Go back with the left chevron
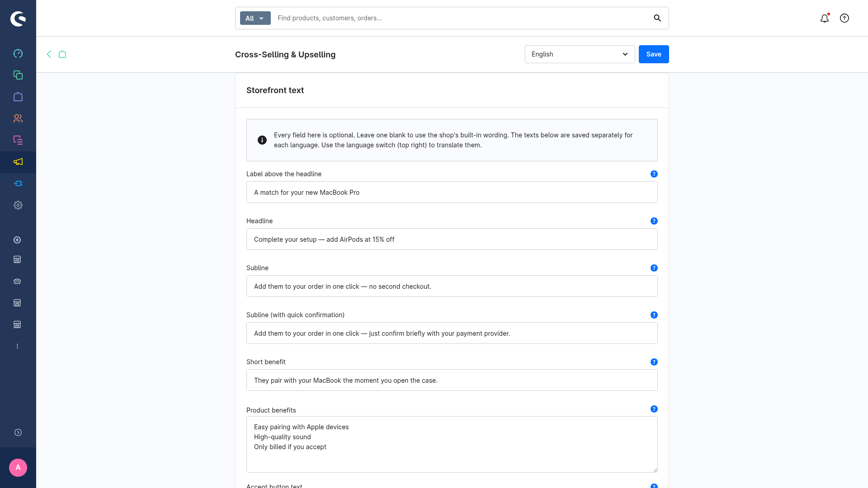Image resolution: width=868 pixels, height=488 pixels. 49,54
